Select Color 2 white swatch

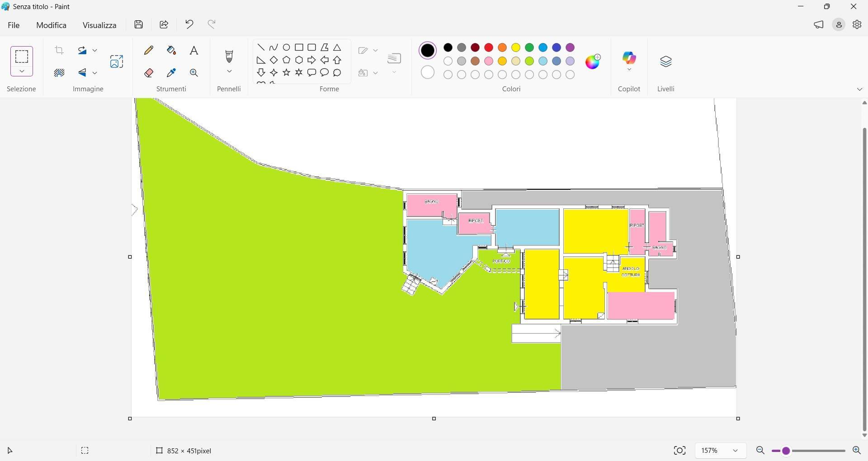pyautogui.click(x=428, y=72)
